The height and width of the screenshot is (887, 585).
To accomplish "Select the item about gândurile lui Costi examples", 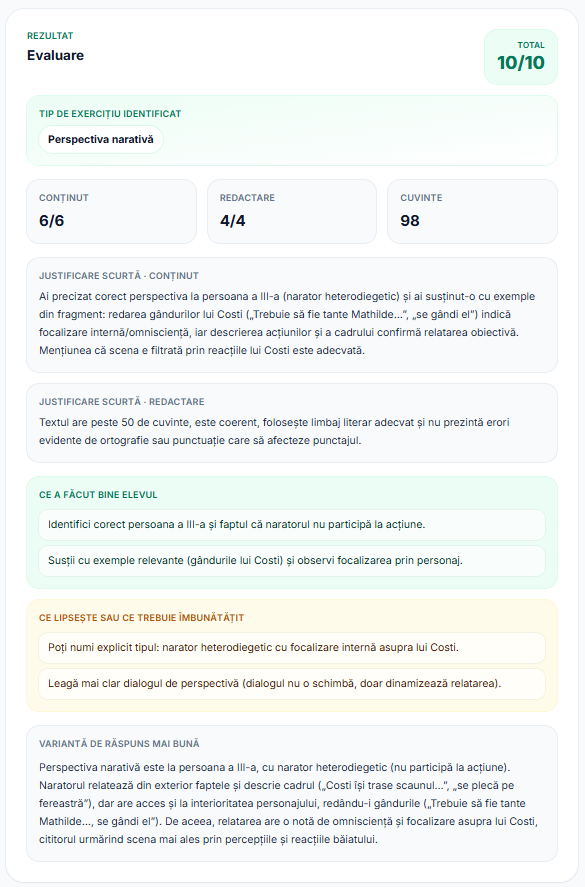I will click(292, 561).
